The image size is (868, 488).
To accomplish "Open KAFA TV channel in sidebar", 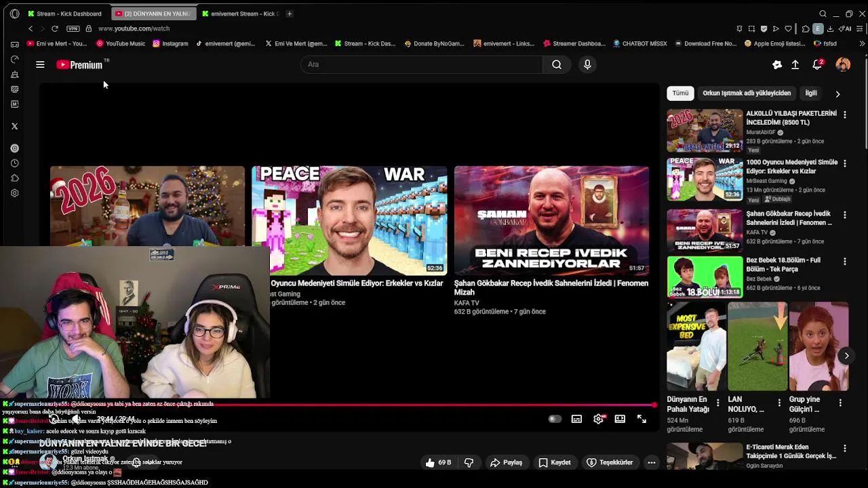I will pyautogui.click(x=757, y=232).
